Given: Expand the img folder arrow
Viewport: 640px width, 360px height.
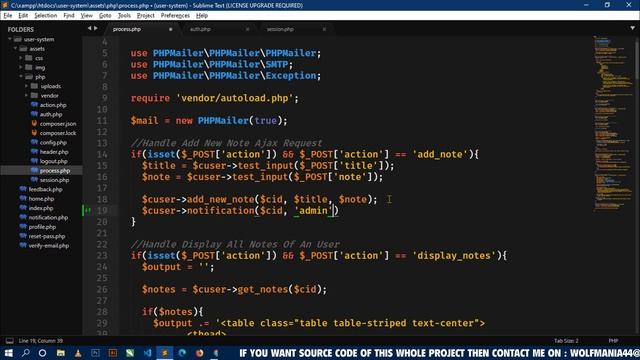Looking at the screenshot, I should click(x=21, y=67).
